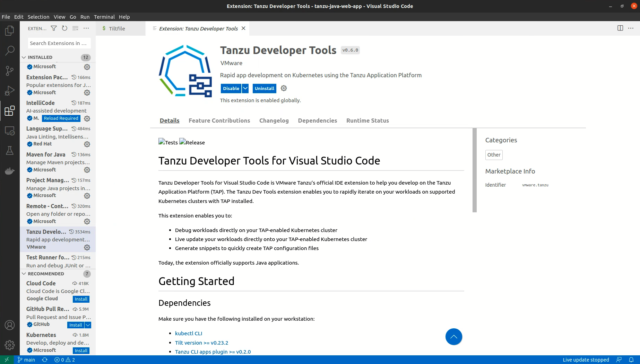Click Live update stopped status item
The image size is (640, 364).
(x=586, y=360)
